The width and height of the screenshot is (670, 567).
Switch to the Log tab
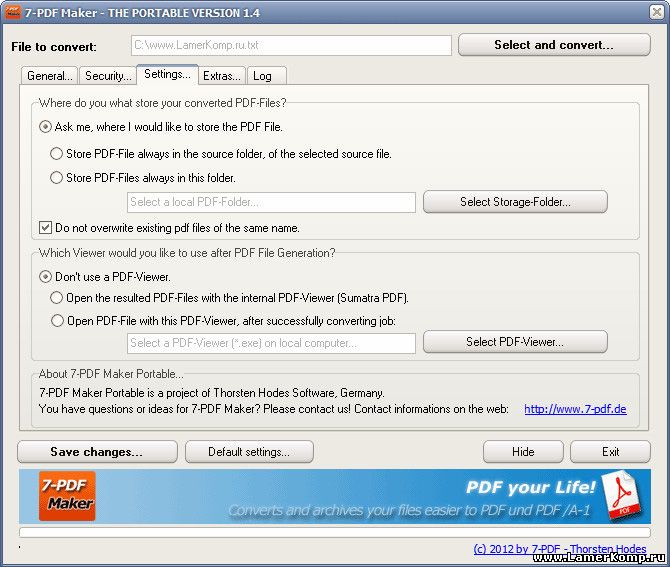[262, 76]
